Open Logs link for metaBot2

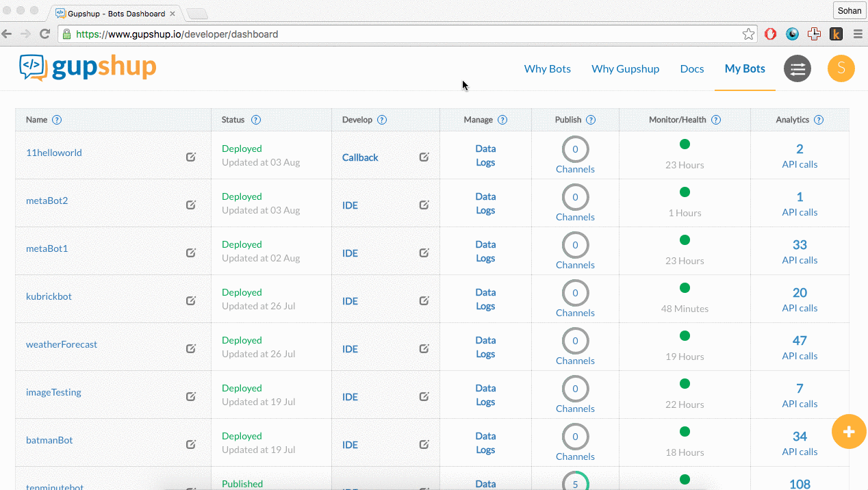485,210
